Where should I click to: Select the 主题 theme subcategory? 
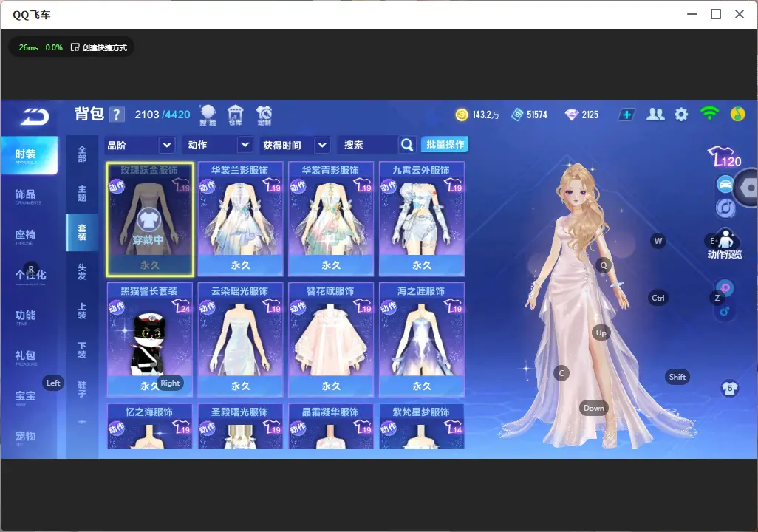[82, 193]
